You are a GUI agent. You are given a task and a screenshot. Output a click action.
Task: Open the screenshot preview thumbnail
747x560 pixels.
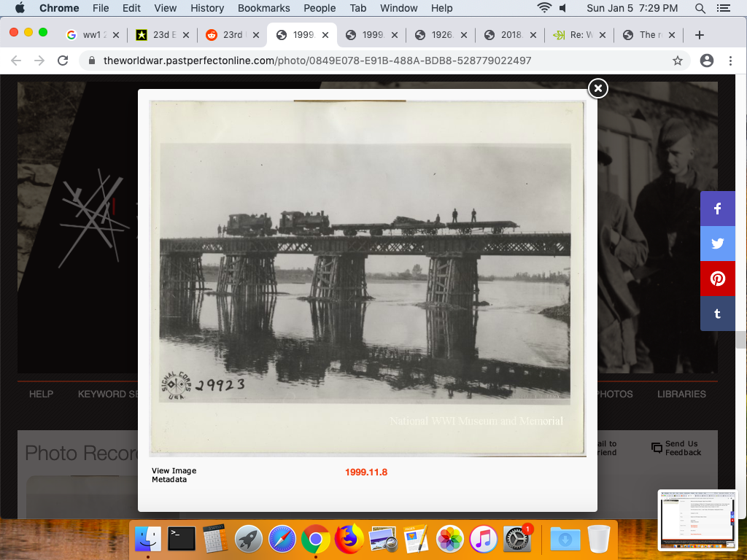click(698, 519)
